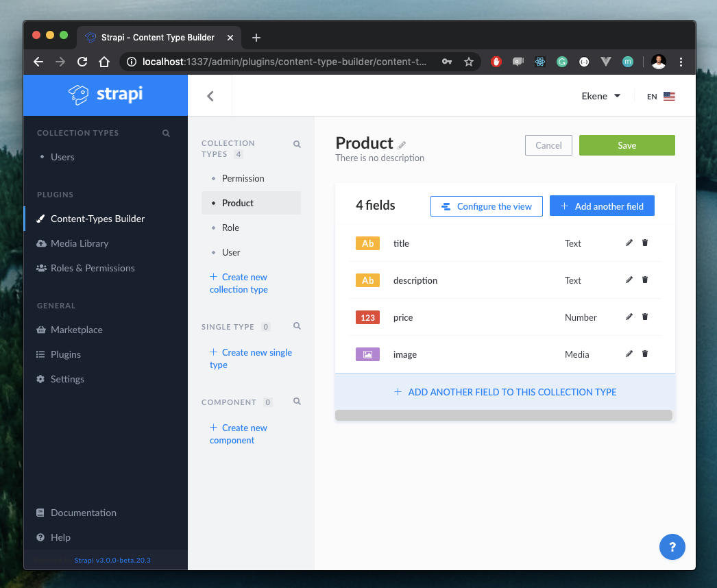Click the search icon next to COLLECTION TYPES
717x588 pixels.
[297, 144]
